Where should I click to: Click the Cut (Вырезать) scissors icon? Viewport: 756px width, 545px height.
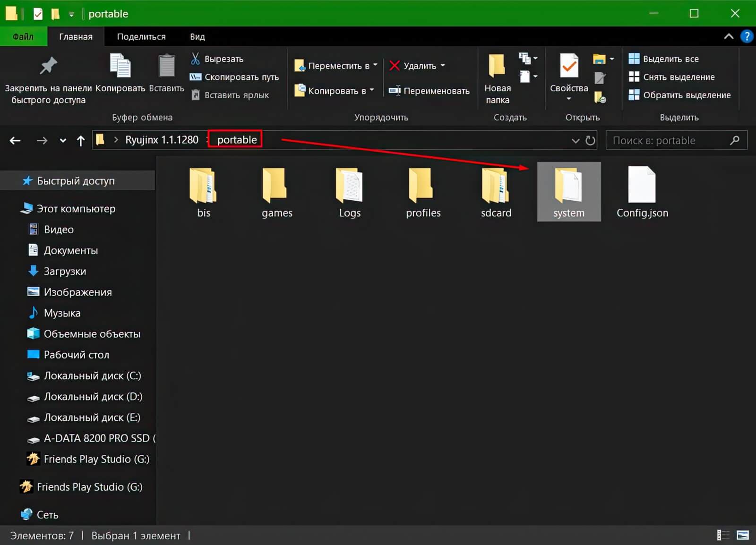click(x=195, y=59)
